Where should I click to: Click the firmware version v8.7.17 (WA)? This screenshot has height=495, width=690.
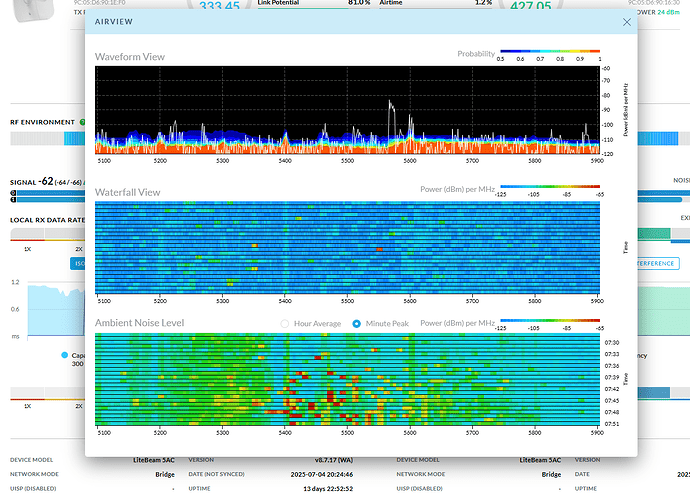tap(334, 460)
